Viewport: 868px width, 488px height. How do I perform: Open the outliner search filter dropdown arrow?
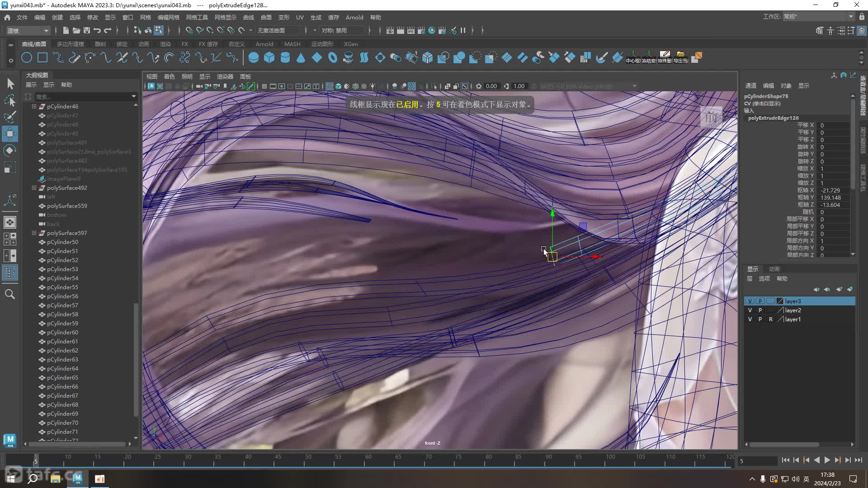point(134,96)
